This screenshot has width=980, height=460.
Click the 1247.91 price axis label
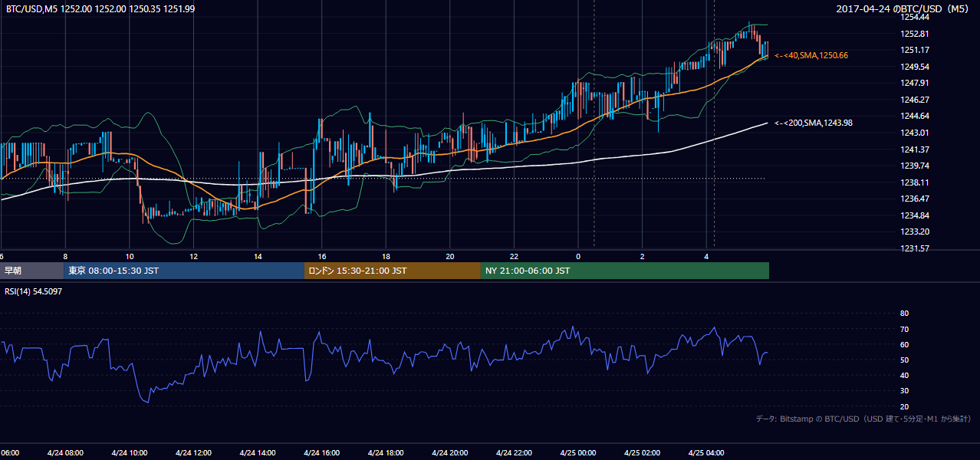pyautogui.click(x=915, y=83)
